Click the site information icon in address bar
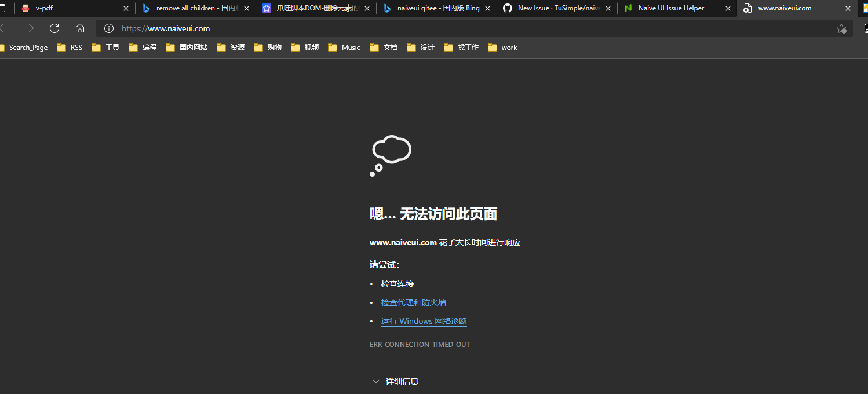 [x=108, y=28]
